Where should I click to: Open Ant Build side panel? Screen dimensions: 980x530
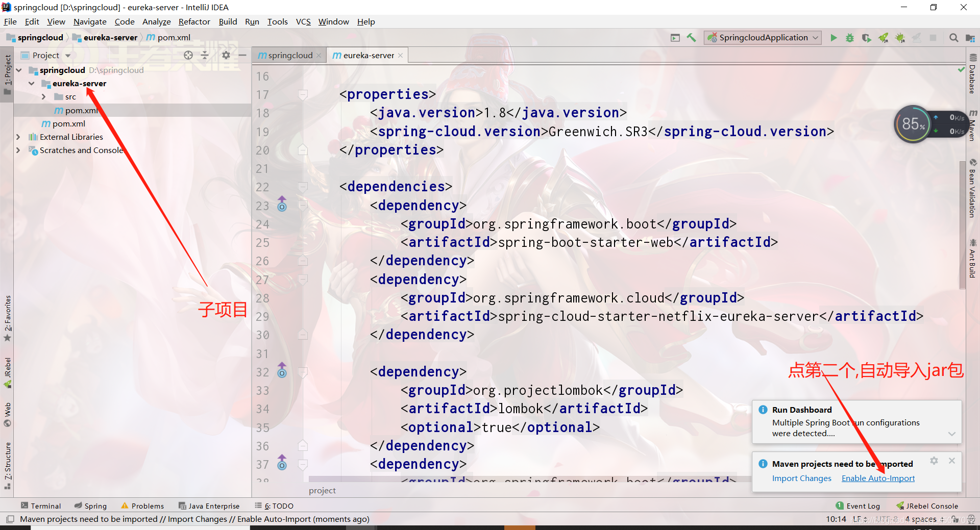(x=973, y=259)
